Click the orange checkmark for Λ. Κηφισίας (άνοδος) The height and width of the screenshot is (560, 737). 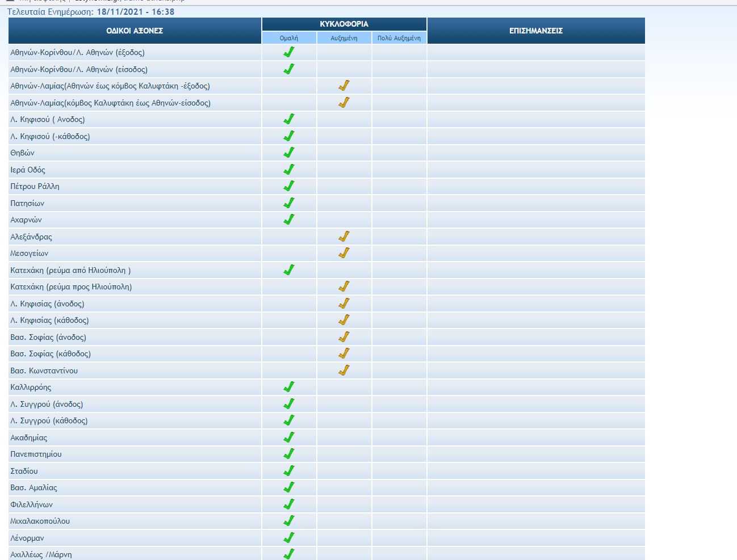[x=344, y=304]
